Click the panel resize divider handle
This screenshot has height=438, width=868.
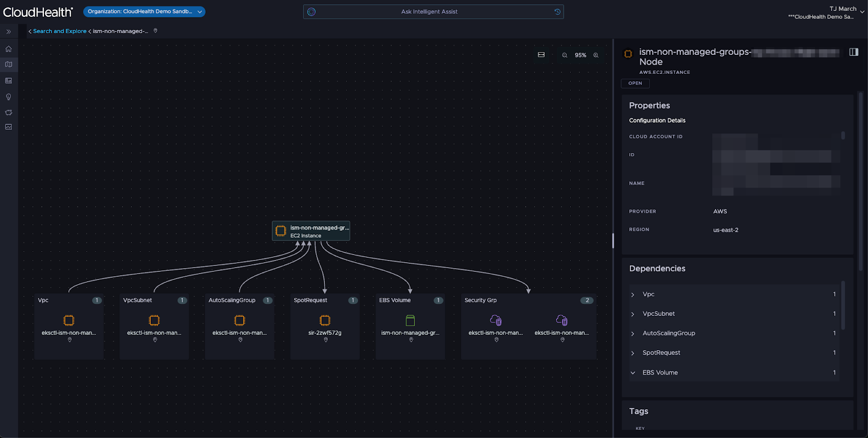pyautogui.click(x=613, y=241)
